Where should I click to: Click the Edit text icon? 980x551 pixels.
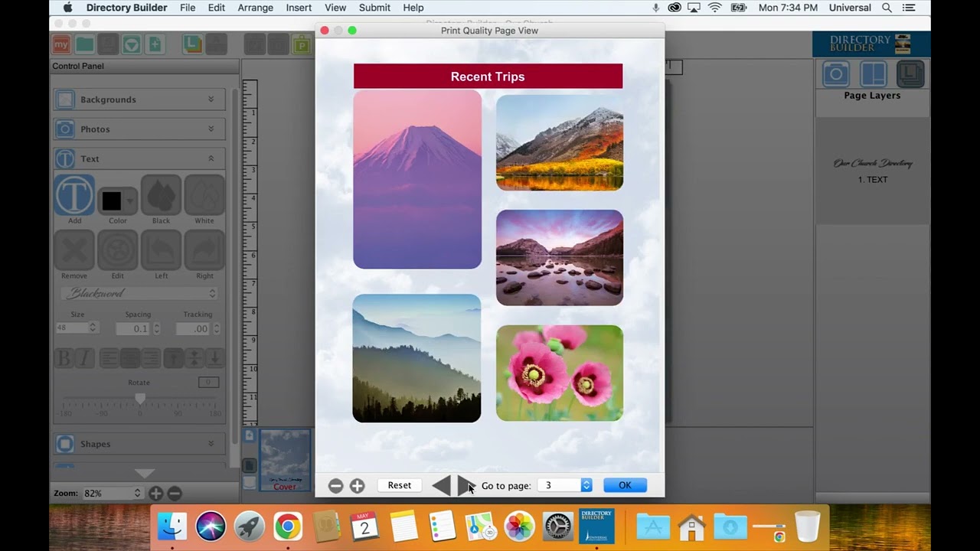(x=117, y=250)
